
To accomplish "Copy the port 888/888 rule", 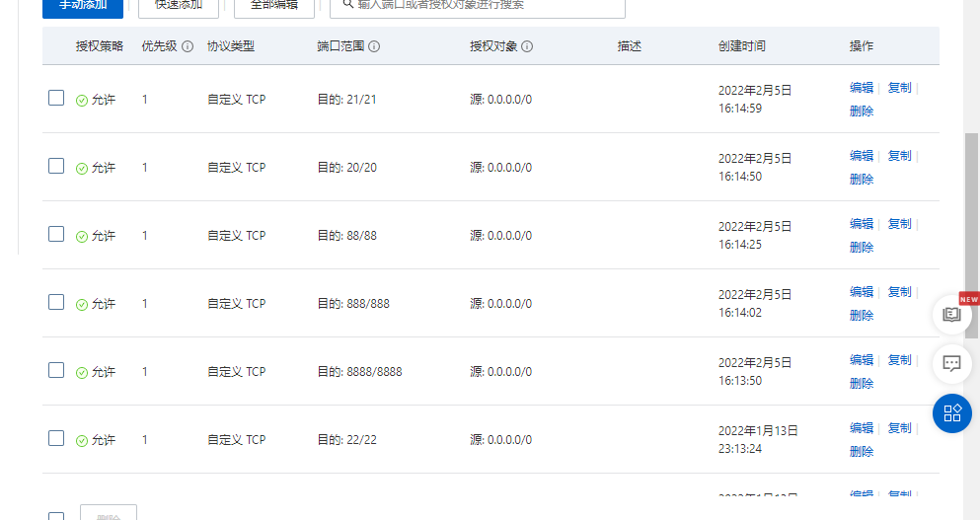I will click(x=899, y=292).
